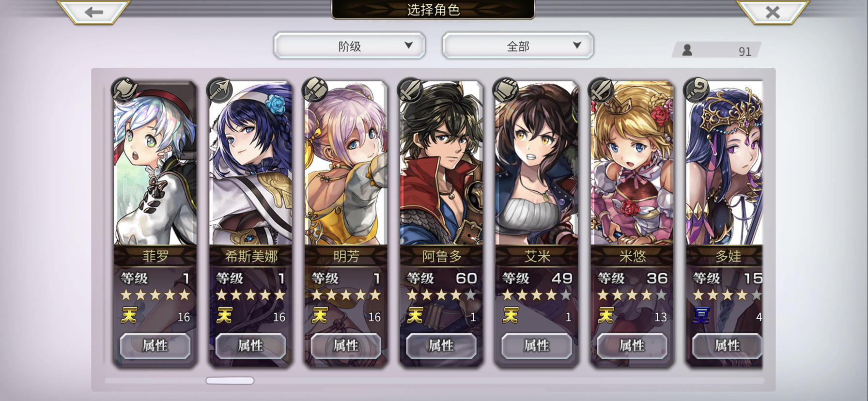The width and height of the screenshot is (868, 401).
Task: Click the character count icon showing 91
Action: [x=687, y=50]
